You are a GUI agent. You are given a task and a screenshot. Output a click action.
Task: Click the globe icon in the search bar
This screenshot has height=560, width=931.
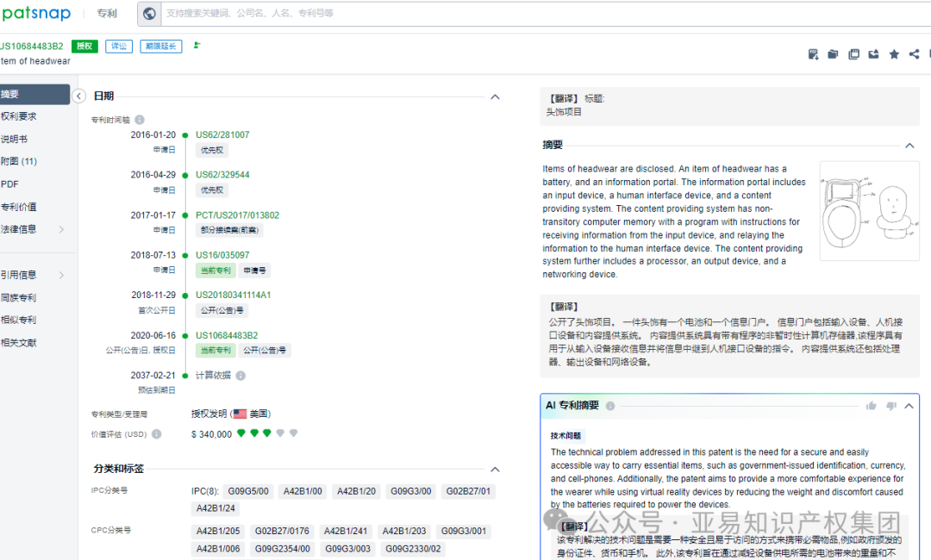point(147,13)
